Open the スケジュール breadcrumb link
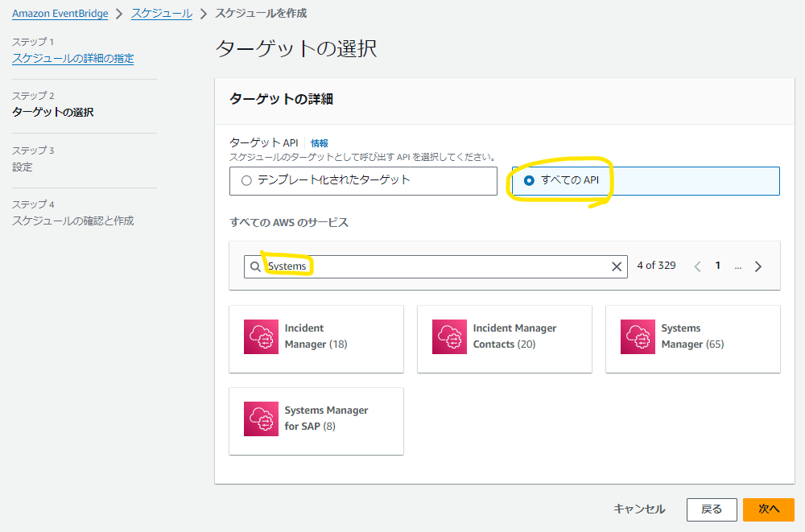The height and width of the screenshot is (532, 805). 162,14
